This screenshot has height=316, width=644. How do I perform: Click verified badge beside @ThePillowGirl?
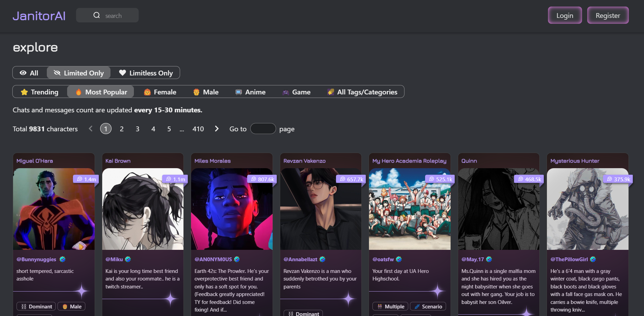[x=593, y=259]
